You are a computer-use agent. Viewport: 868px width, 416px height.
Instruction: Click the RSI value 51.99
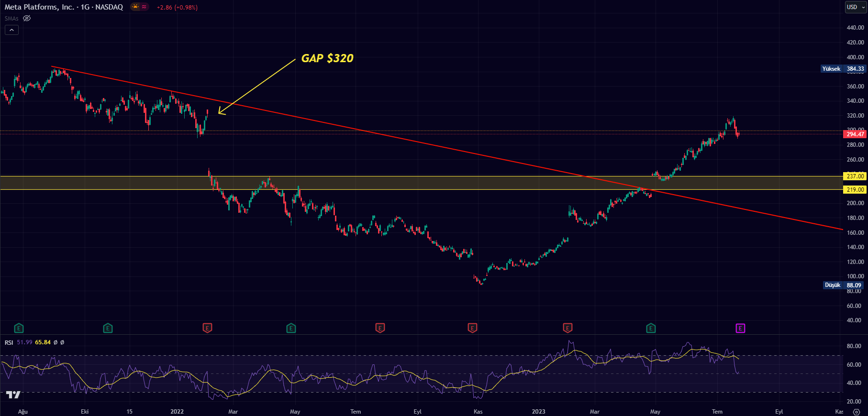24,342
